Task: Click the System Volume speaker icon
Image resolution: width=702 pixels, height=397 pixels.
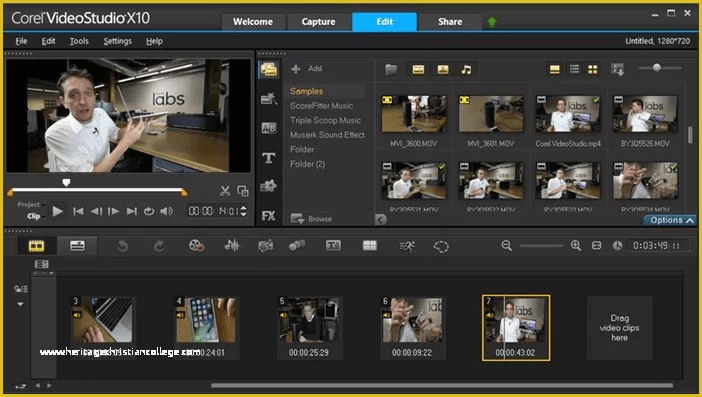Action: (x=167, y=211)
